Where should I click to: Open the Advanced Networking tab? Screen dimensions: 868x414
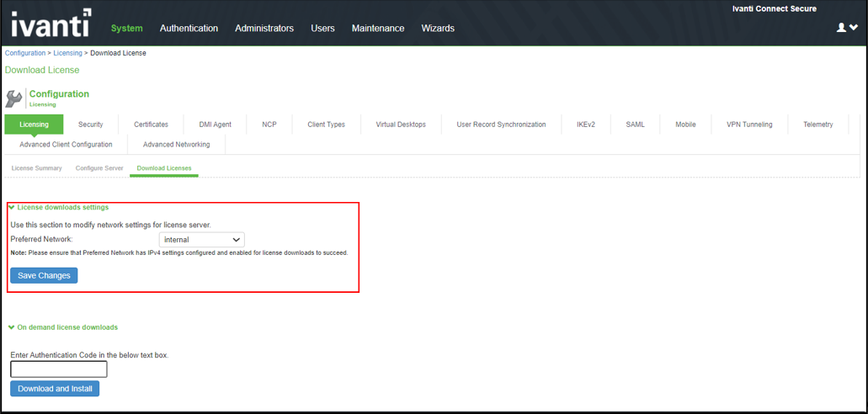pos(176,145)
